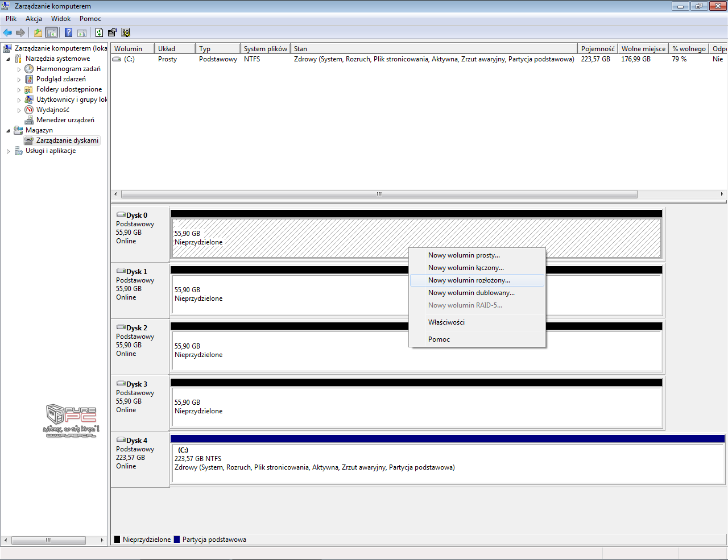Click the Refresh toolbar icon
The height and width of the screenshot is (560, 728).
(x=99, y=33)
